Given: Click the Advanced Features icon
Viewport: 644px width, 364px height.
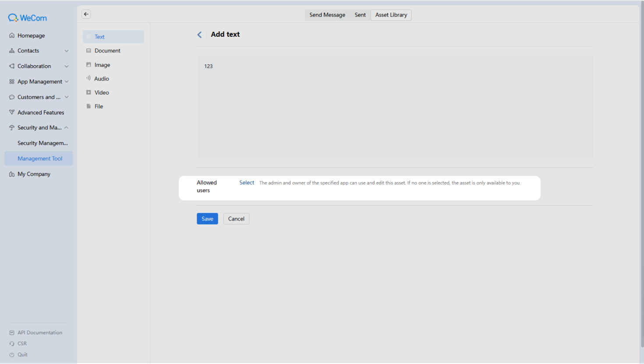Looking at the screenshot, I should click(x=12, y=112).
